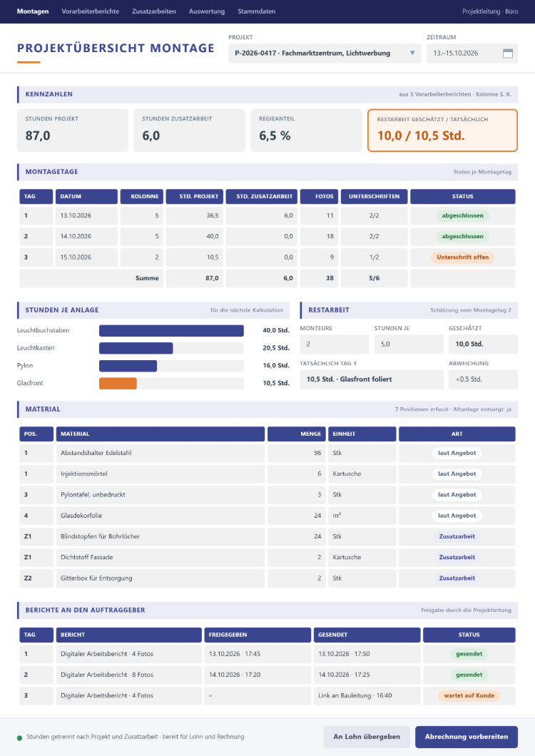Image resolution: width=535 pixels, height=756 pixels.
Task: Open the Vorarbeiterberichte menu
Action: [x=90, y=11]
